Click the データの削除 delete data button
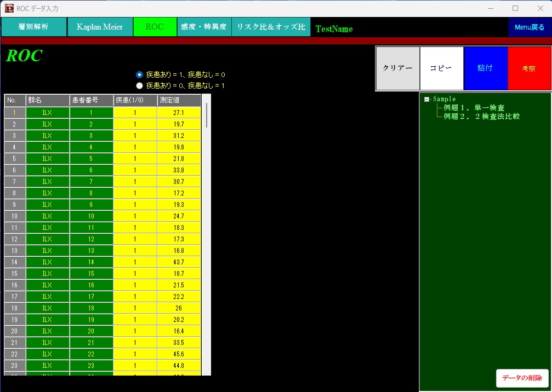The height and width of the screenshot is (392, 552). point(523,378)
